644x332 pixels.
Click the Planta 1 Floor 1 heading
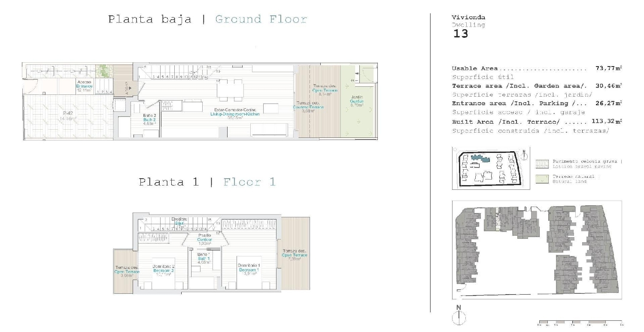pyautogui.click(x=207, y=182)
